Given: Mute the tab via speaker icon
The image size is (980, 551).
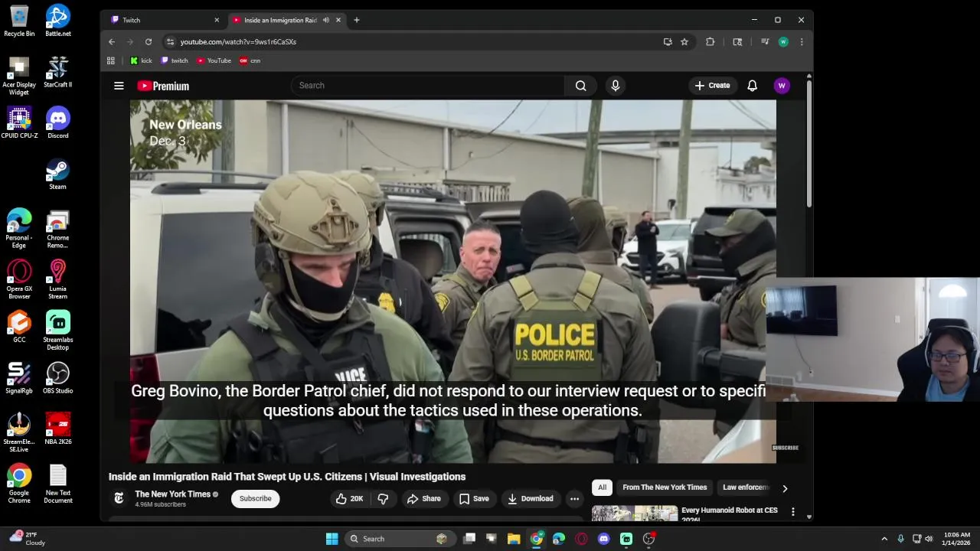Looking at the screenshot, I should (326, 20).
